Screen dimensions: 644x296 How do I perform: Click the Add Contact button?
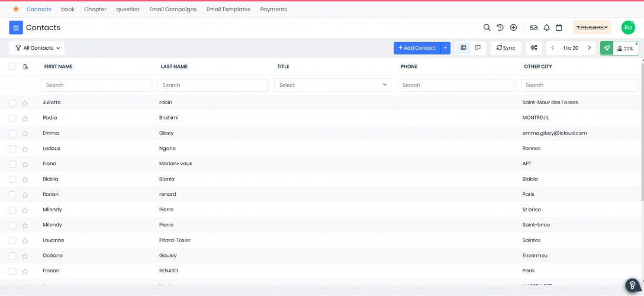[417, 48]
